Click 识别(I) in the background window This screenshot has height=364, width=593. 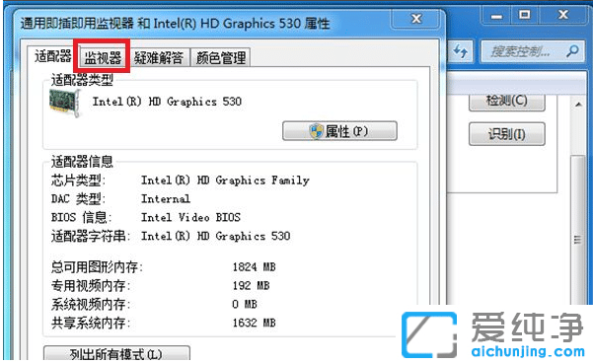(x=507, y=134)
